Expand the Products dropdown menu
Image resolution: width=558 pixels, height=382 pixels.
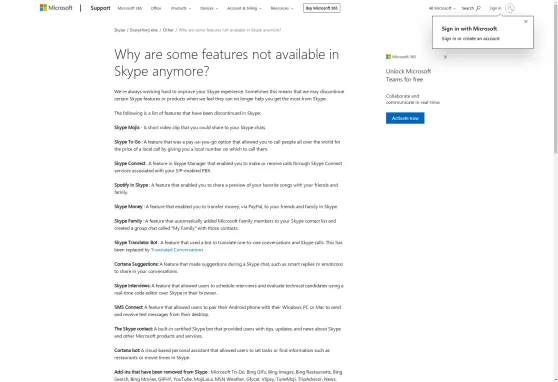(x=181, y=8)
